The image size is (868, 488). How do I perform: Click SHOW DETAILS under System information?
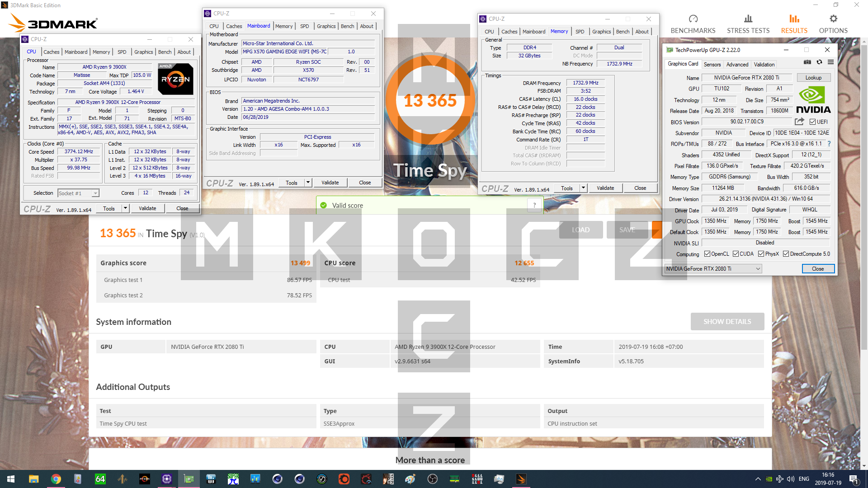pos(727,322)
